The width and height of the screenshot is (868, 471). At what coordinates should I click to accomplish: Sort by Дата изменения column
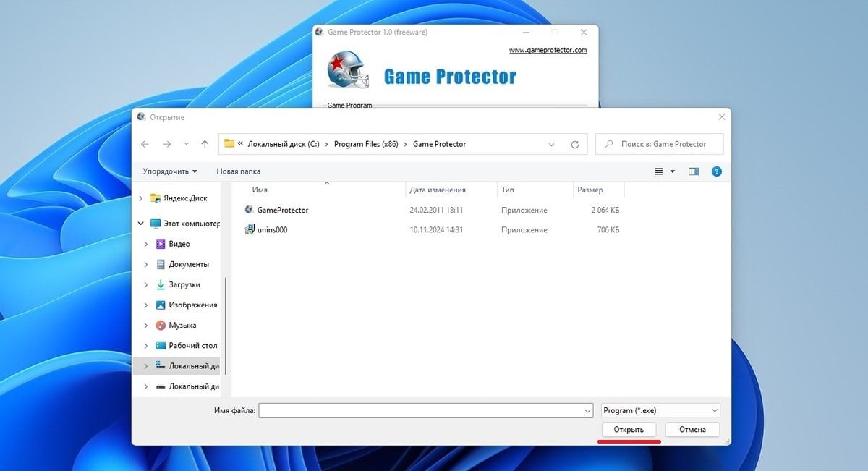click(438, 190)
